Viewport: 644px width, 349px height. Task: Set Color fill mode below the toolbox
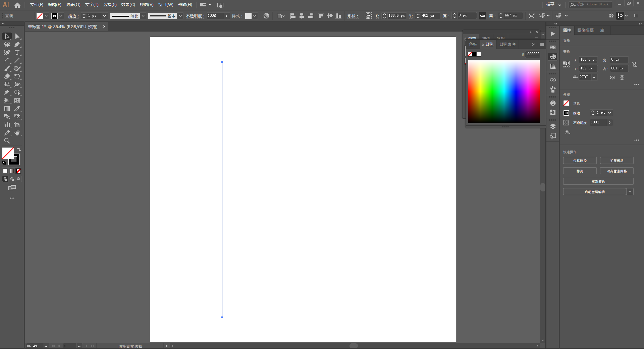coord(5,171)
